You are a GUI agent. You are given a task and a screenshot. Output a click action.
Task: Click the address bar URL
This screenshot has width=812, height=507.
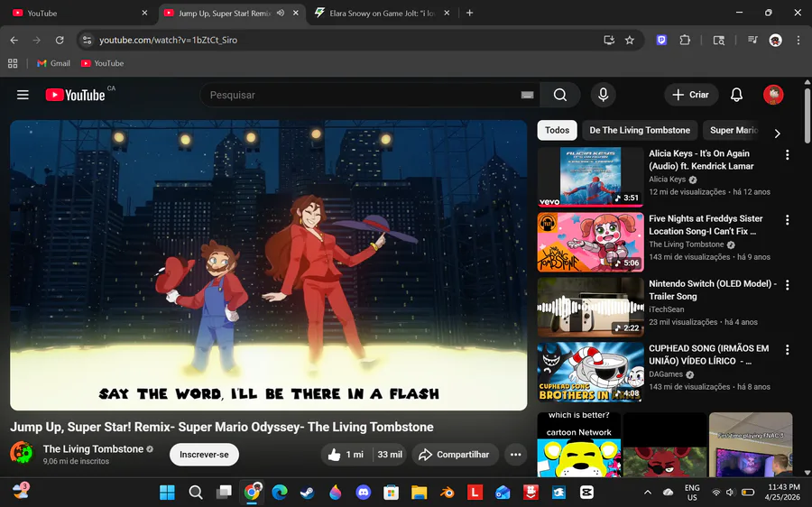[x=169, y=40]
